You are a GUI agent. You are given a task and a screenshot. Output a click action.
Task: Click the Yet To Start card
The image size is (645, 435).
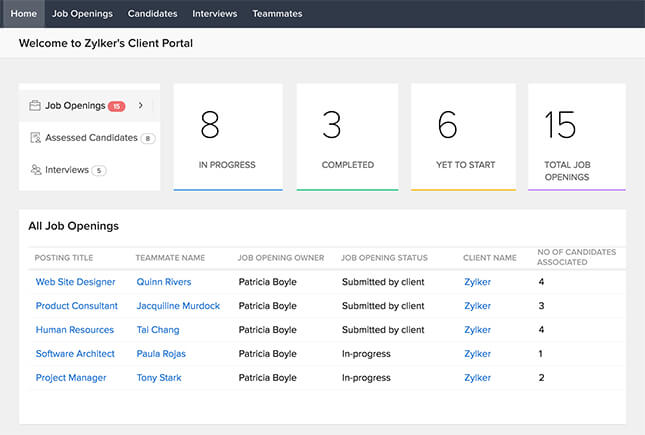pyautogui.click(x=463, y=136)
